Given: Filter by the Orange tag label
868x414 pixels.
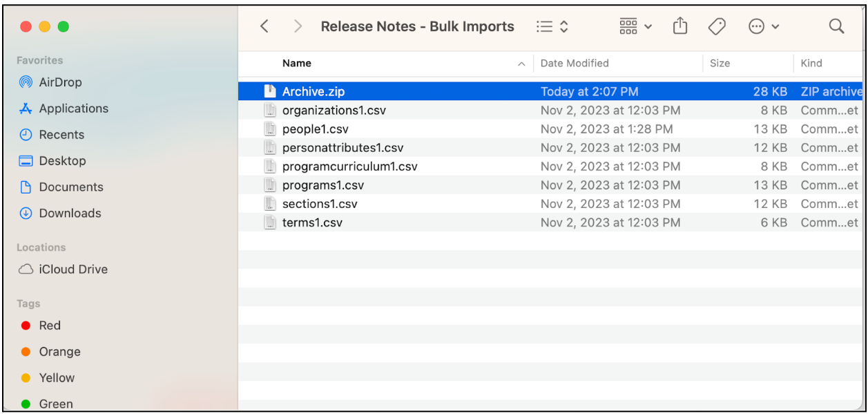Looking at the screenshot, I should tap(60, 352).
